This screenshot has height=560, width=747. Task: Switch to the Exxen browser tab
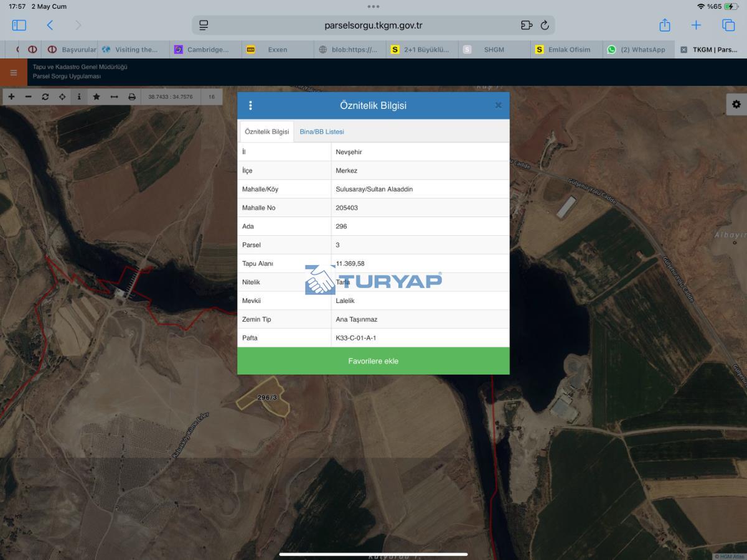tap(278, 50)
